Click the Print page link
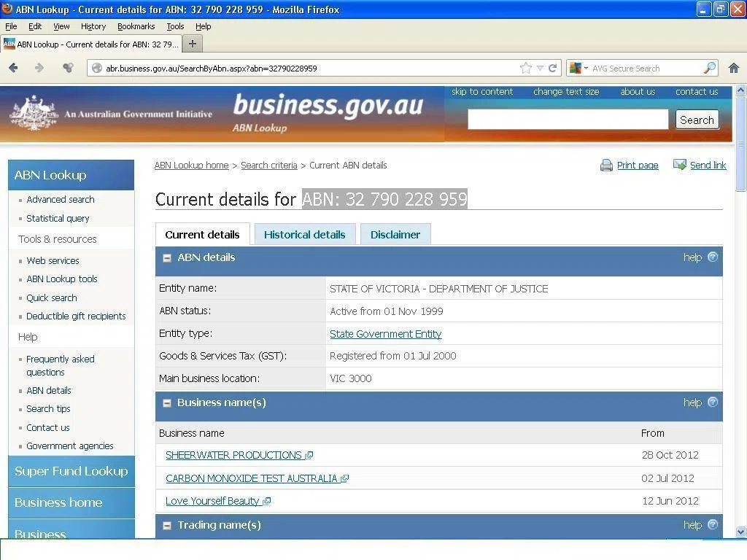 pyautogui.click(x=638, y=166)
